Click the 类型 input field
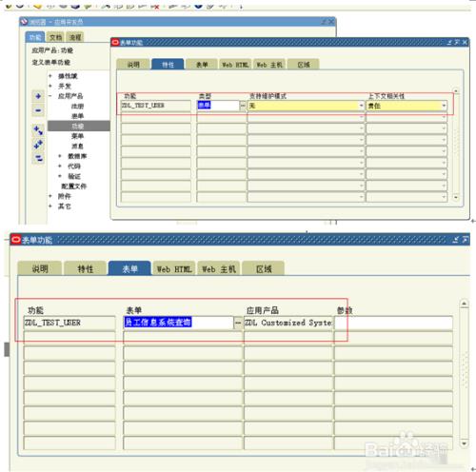 point(218,106)
